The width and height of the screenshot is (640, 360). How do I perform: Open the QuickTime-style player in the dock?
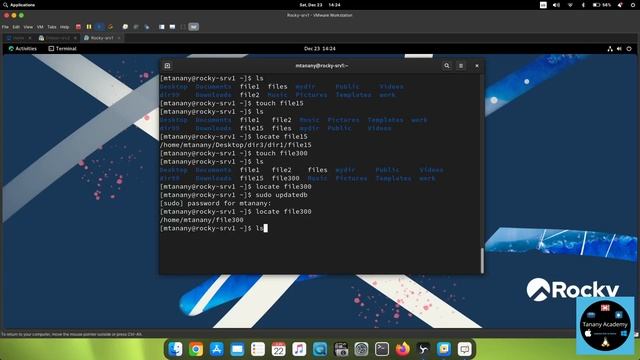click(x=320, y=349)
